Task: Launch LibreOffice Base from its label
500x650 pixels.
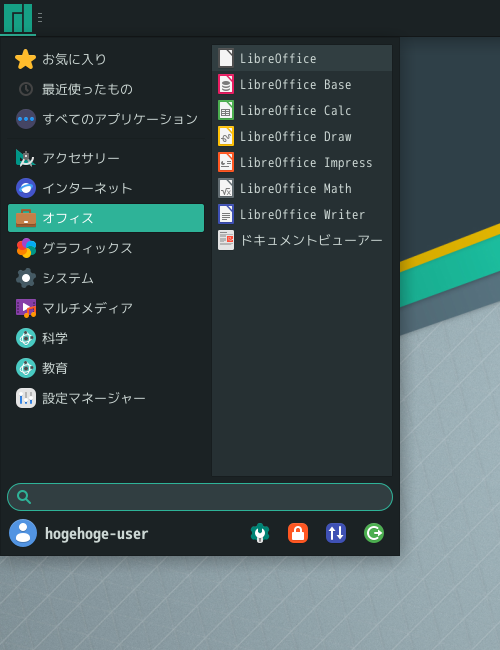Action: pyautogui.click(x=296, y=85)
